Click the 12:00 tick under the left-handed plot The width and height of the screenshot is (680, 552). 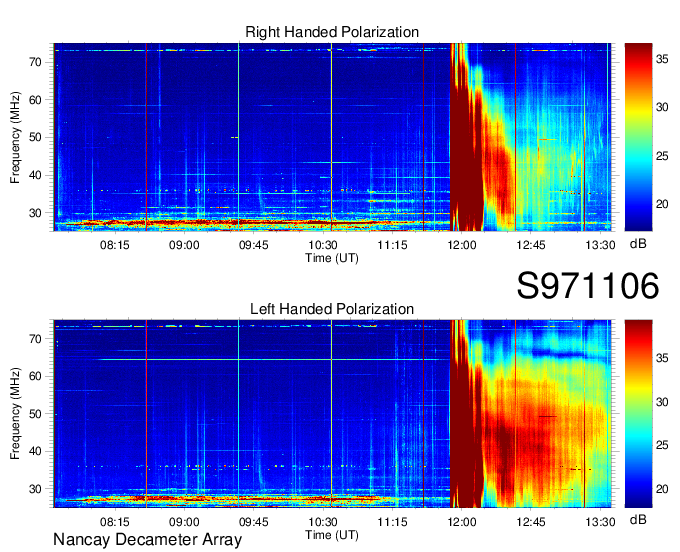461,522
